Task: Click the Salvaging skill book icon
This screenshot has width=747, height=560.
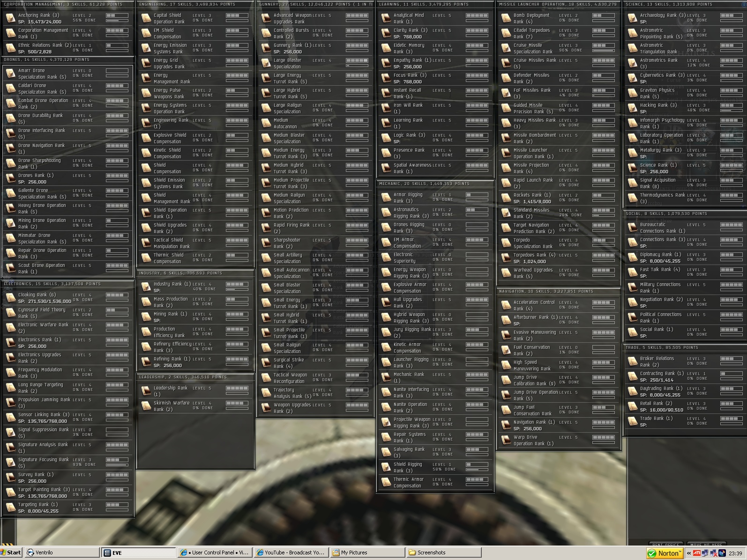Action: point(386,452)
